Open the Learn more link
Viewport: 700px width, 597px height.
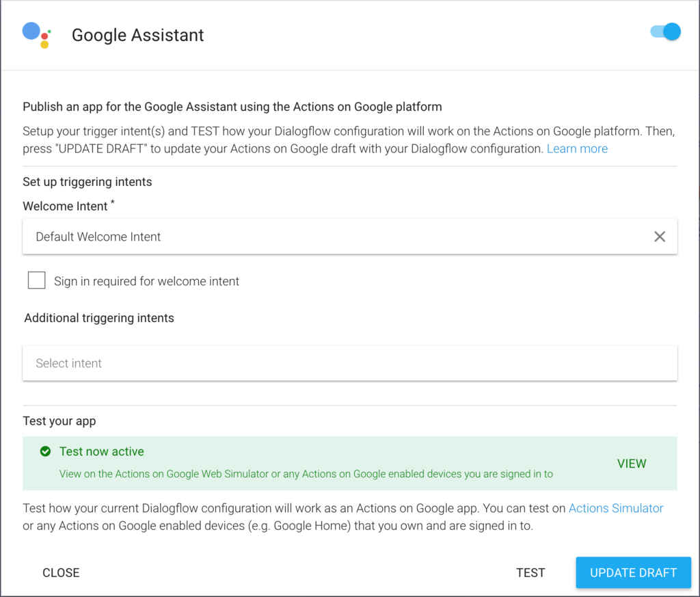click(577, 148)
